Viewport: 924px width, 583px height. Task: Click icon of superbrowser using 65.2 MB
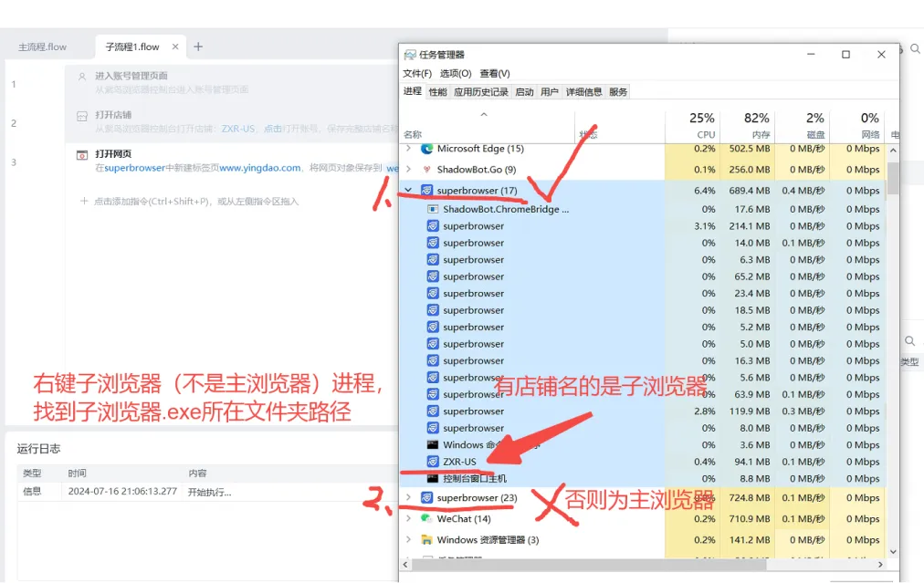click(433, 276)
